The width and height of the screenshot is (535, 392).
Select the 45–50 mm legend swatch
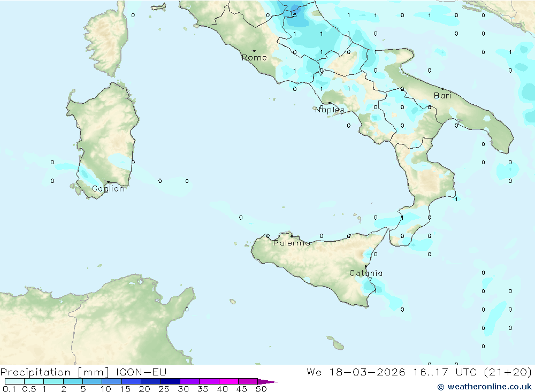pos(248,381)
